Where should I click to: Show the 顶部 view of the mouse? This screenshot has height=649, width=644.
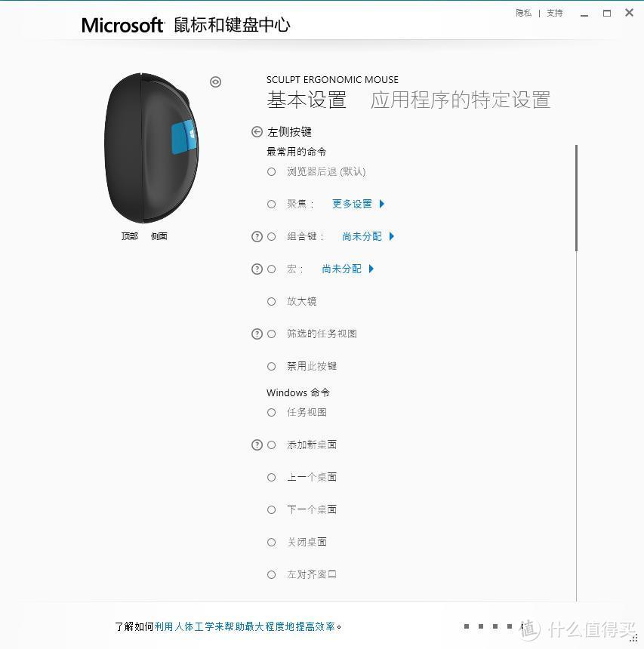coord(130,236)
